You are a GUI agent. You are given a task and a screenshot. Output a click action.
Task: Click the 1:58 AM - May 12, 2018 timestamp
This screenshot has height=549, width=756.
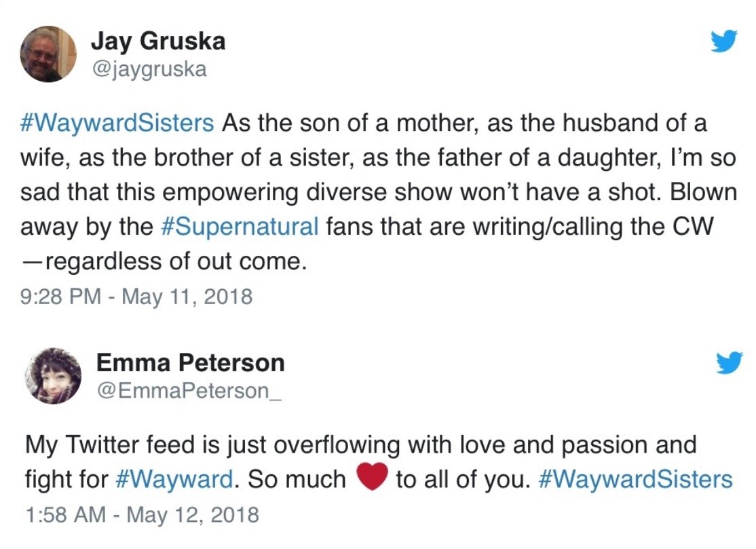[142, 514]
